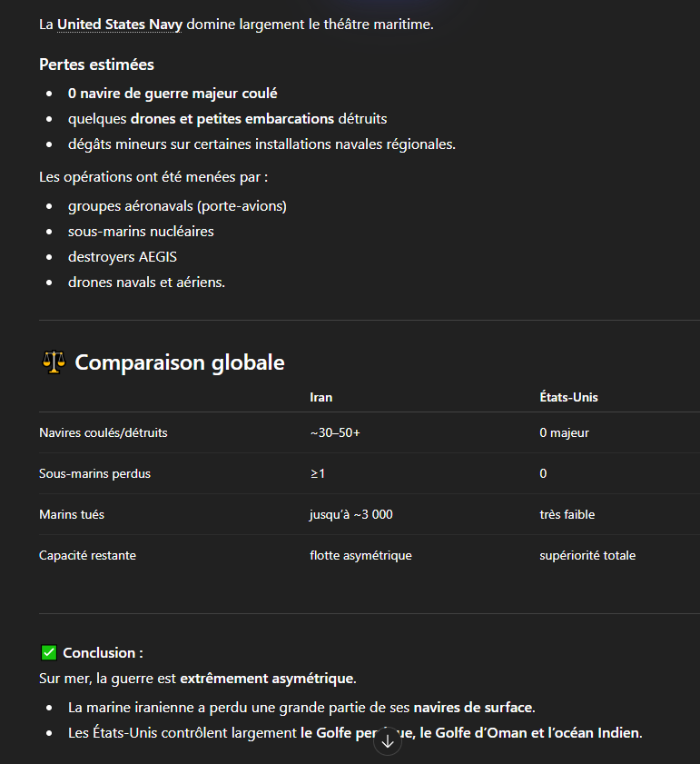The width and height of the screenshot is (700, 764).
Task: Click the scales emoji beside Comparaison globale
Action: pos(54,362)
